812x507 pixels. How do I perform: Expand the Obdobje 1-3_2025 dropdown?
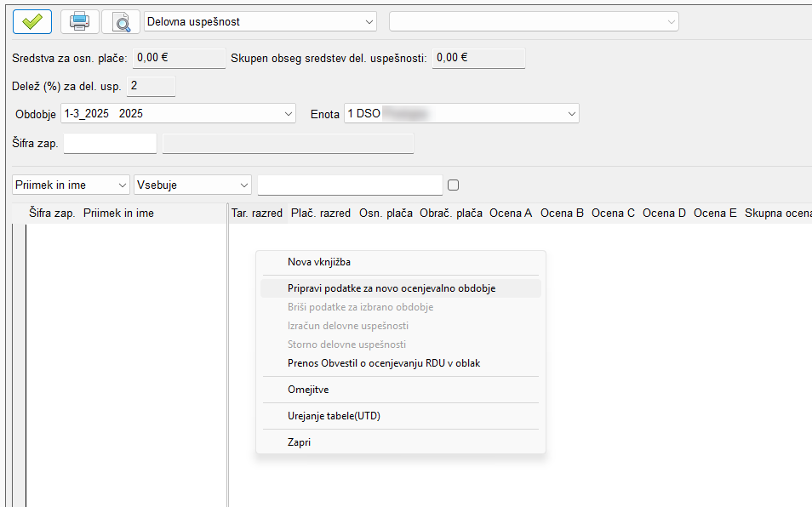(x=178, y=114)
